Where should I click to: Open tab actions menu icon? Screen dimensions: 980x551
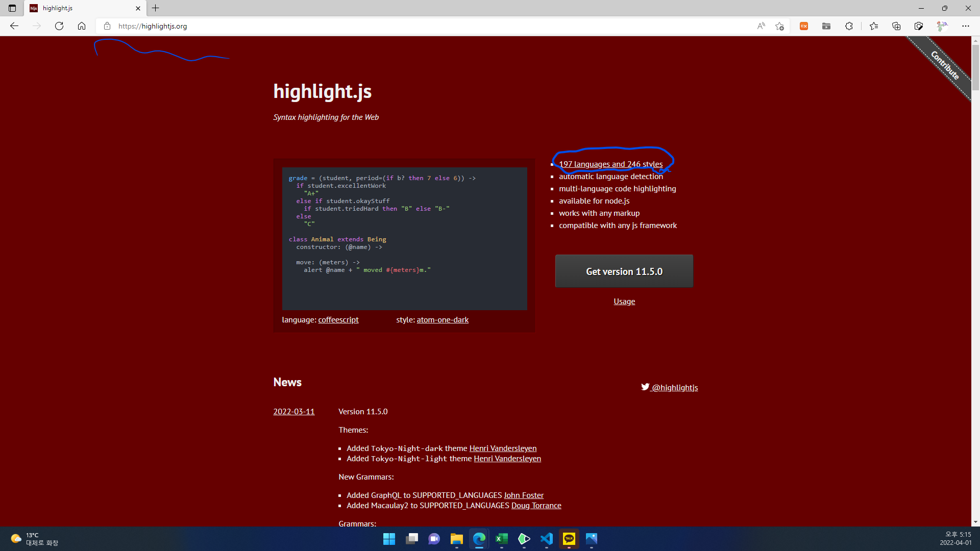(12, 8)
